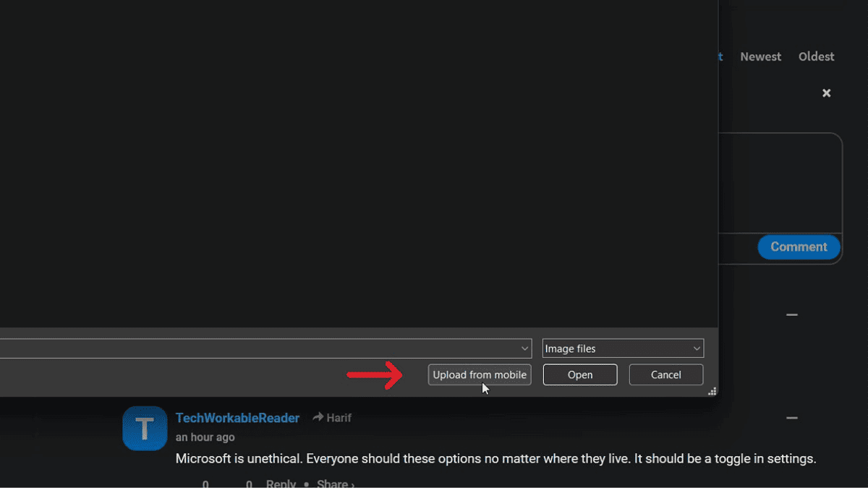Expand the file name combo box
Screen dimensions: 868x488
pyautogui.click(x=525, y=348)
